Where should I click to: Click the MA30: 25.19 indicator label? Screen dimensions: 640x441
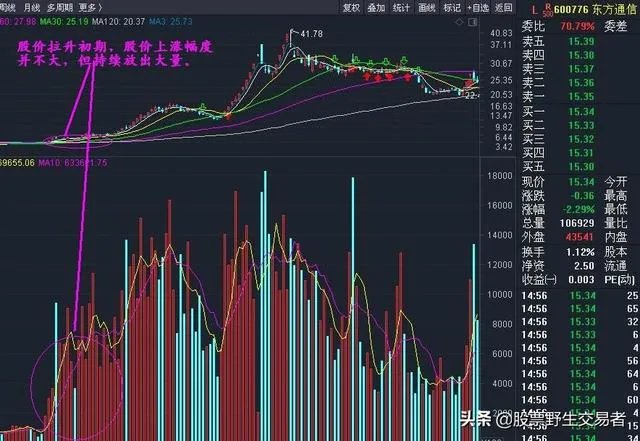point(64,21)
